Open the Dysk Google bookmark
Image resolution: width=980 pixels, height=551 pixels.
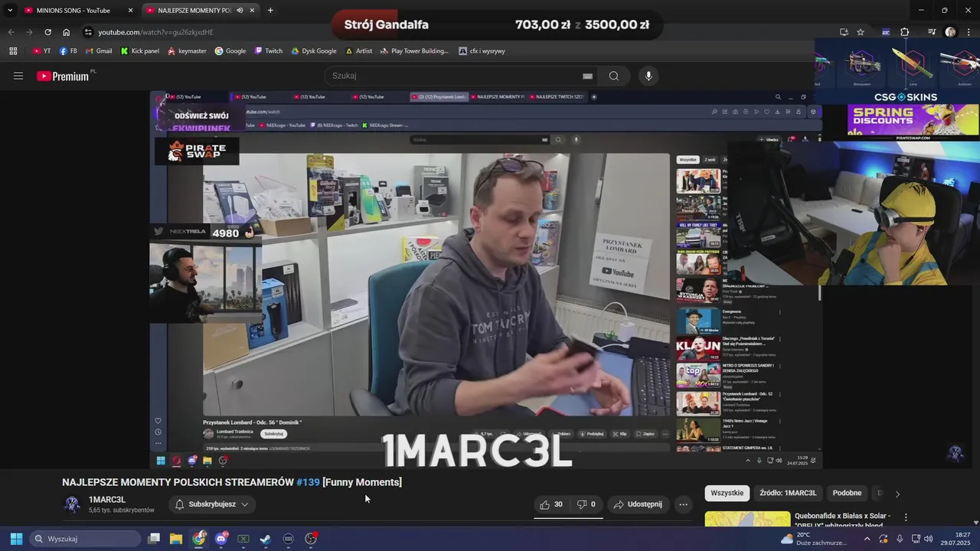point(314,51)
